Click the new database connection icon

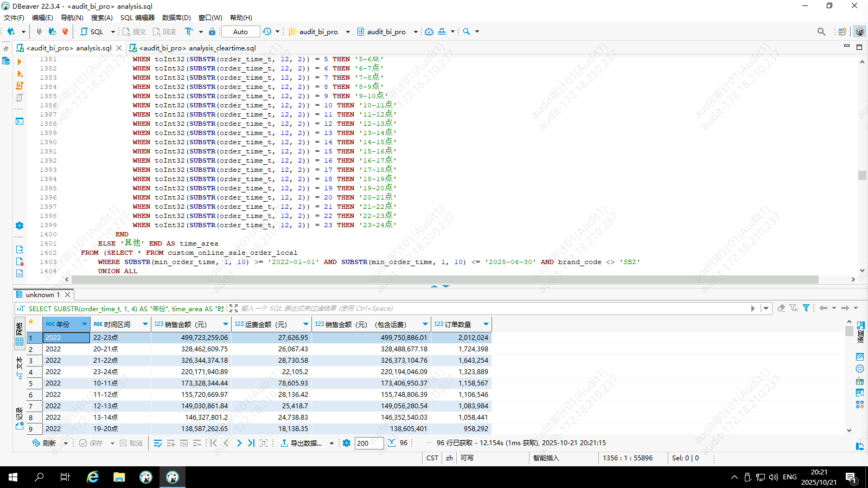[11, 31]
